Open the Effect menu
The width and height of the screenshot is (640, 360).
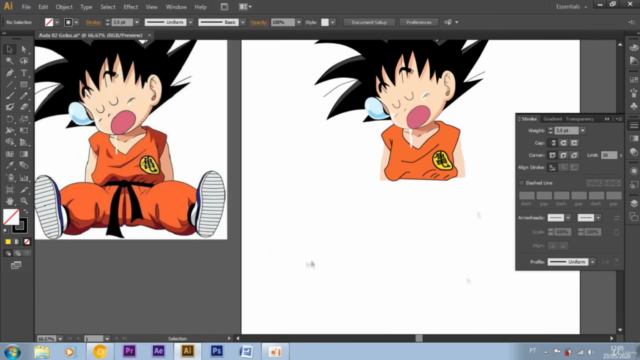131,7
